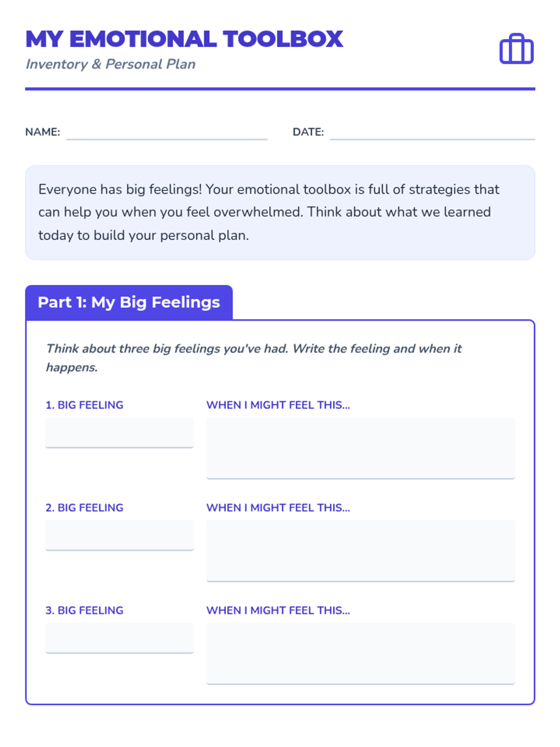Click the Date input line
Image resolution: width=560 pixels, height=747 pixels.
tap(432, 133)
